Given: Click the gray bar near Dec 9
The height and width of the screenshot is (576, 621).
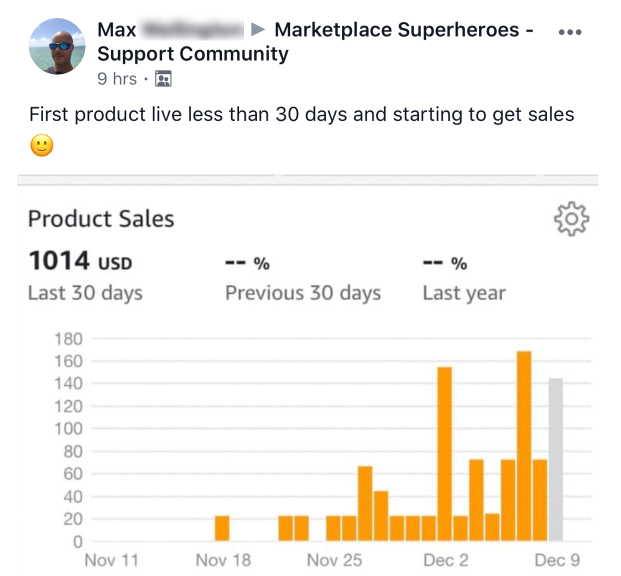Looking at the screenshot, I should click(x=556, y=460).
